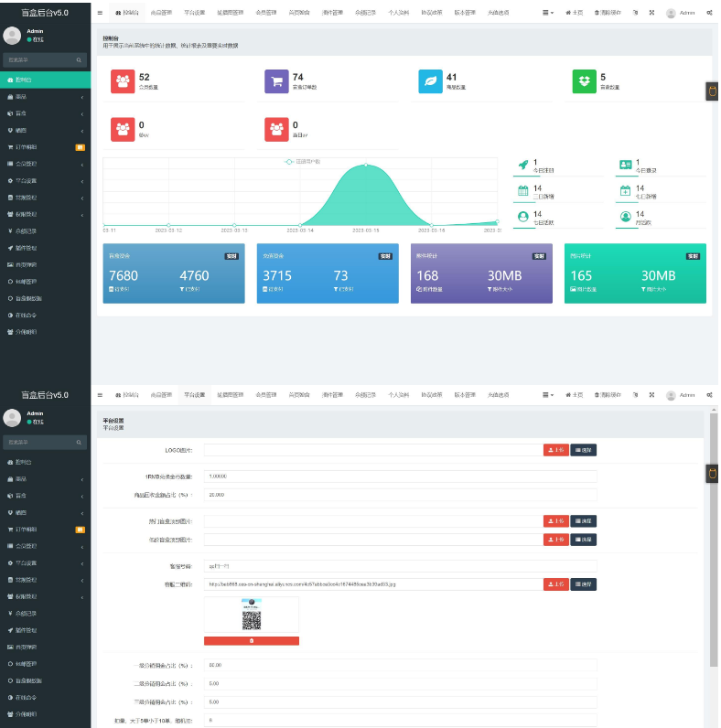Toggle the 注册用户数 legend on the chart
This screenshot has height=728, width=721.
point(303,162)
